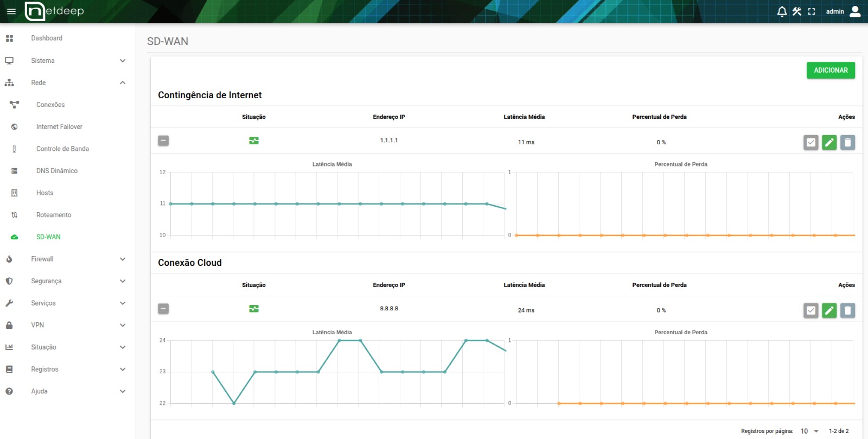Toggle the checkbox action for 1.1.1.1 row
Screen dimensions: 868x439
click(810, 142)
